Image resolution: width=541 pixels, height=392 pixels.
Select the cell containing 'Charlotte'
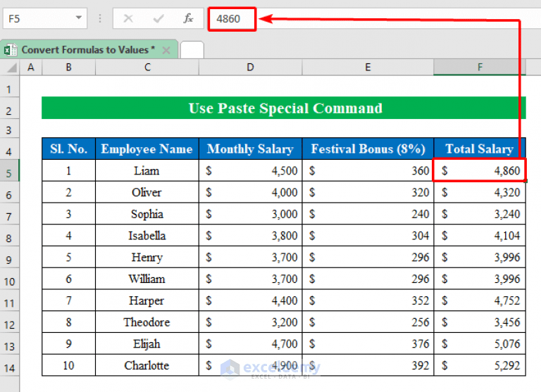click(x=147, y=365)
